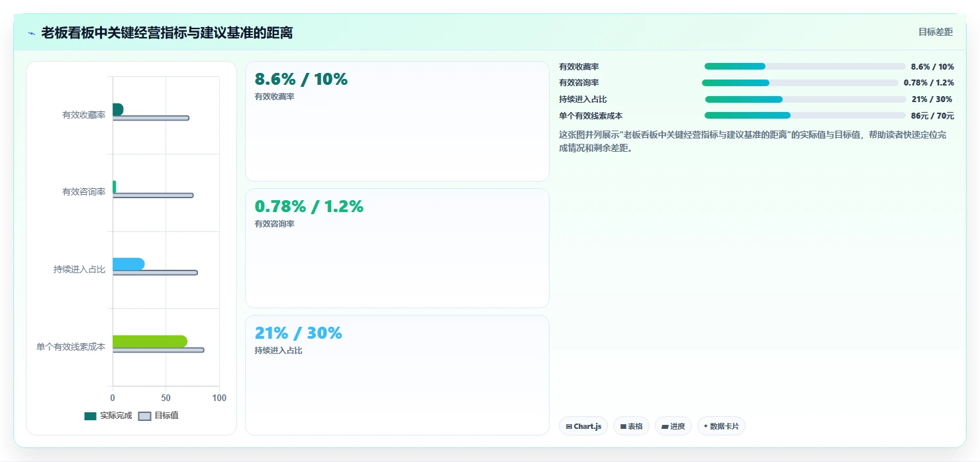The image size is (980, 462).
Task: Click the icon inside the Chart.js chip
Action: pos(569,427)
